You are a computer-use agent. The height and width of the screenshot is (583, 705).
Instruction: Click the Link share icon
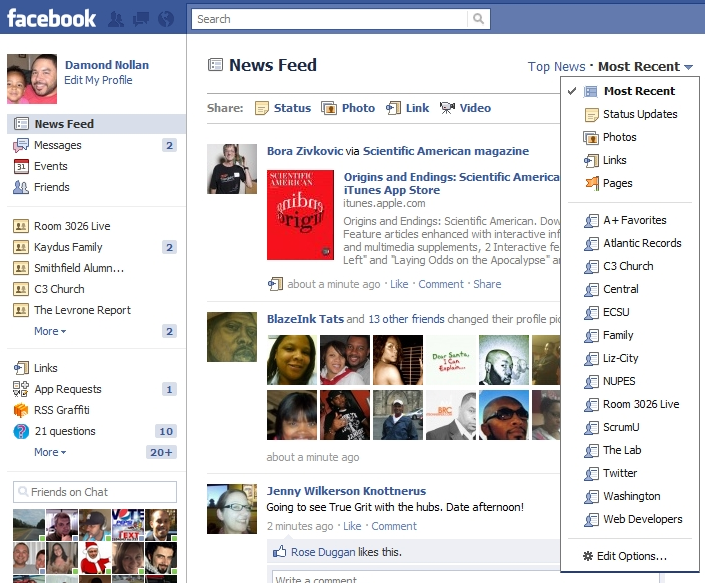pos(393,108)
